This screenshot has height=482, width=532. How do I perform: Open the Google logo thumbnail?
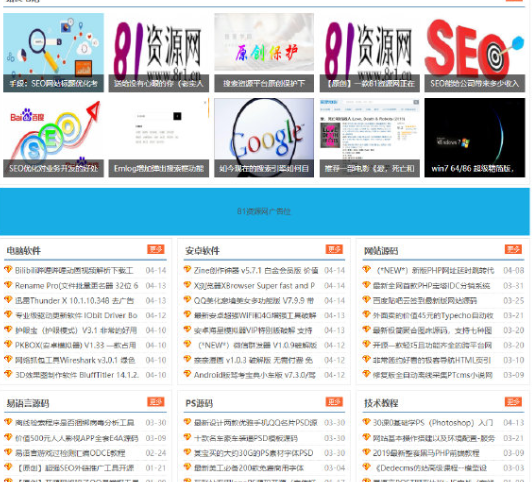[264, 137]
